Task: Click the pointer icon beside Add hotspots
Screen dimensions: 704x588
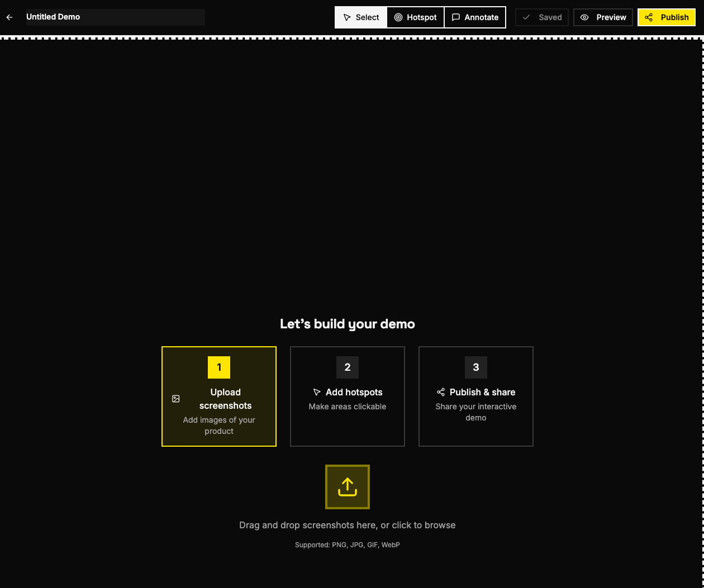Action: point(317,392)
